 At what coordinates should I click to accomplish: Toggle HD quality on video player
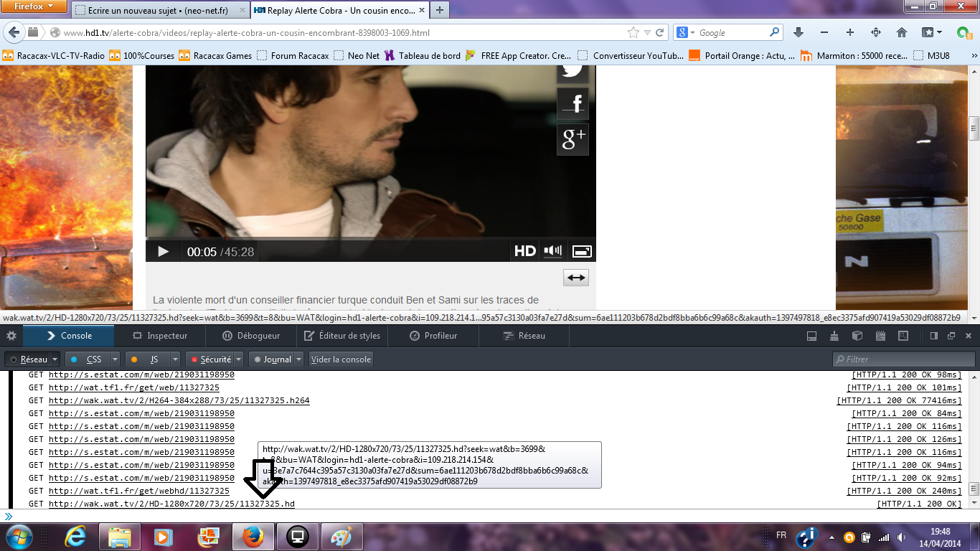click(x=525, y=251)
